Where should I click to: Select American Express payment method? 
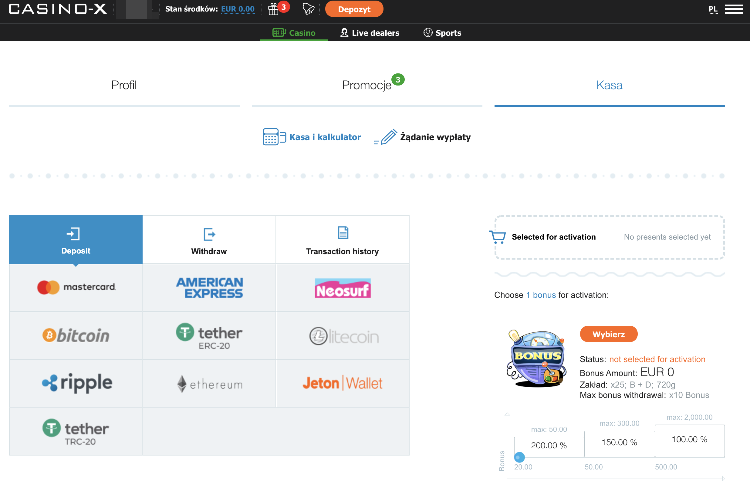pos(209,287)
